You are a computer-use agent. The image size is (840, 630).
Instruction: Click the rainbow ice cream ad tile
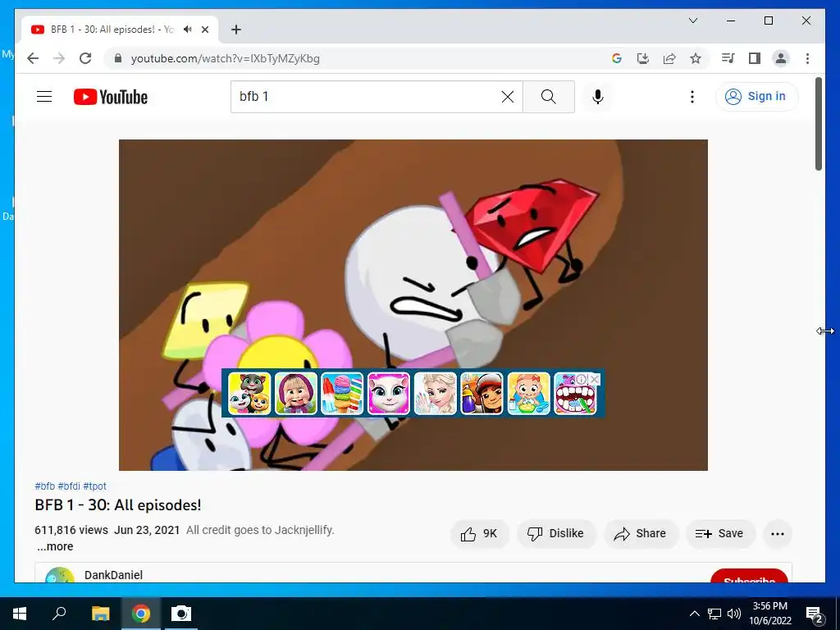coord(342,394)
